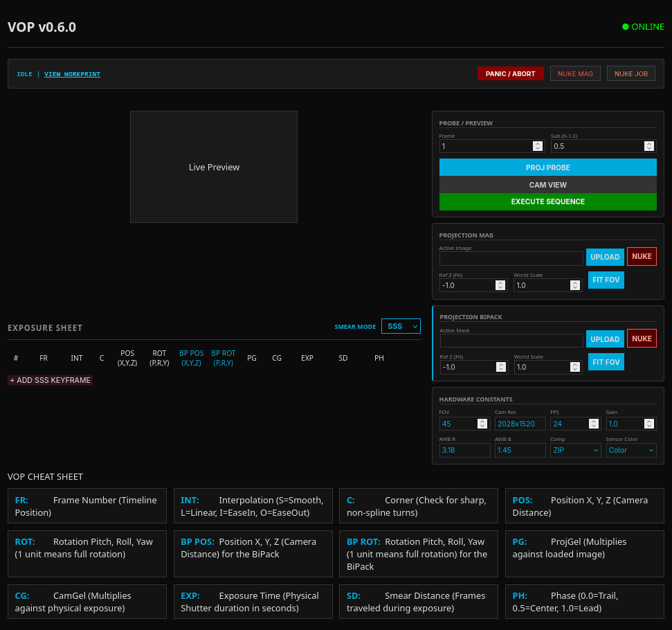Adjust the FOV stepper arrows

482,424
